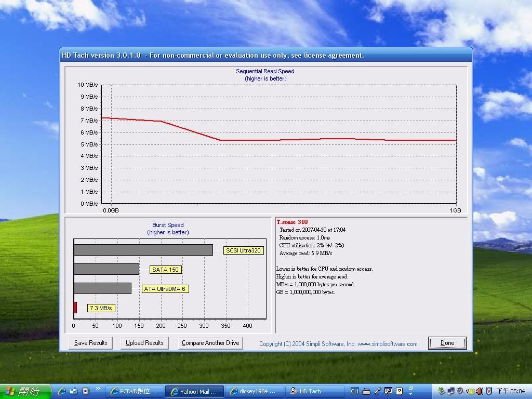Screen dimensions: 532x399
Task: Click Show Desktop quick launch icon
Action: point(74,391)
